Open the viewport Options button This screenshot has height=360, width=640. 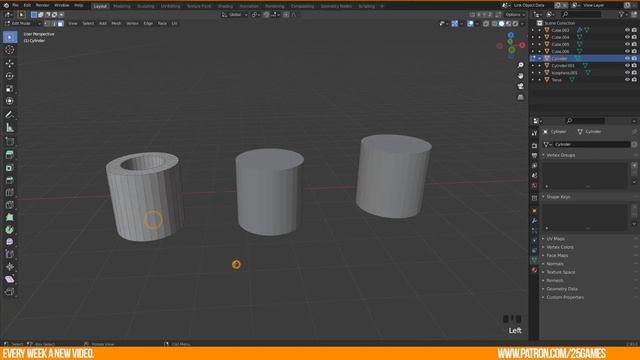click(x=514, y=15)
